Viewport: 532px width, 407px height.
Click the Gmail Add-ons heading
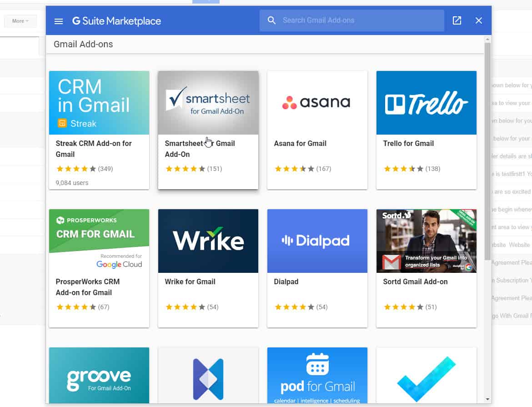(x=83, y=44)
